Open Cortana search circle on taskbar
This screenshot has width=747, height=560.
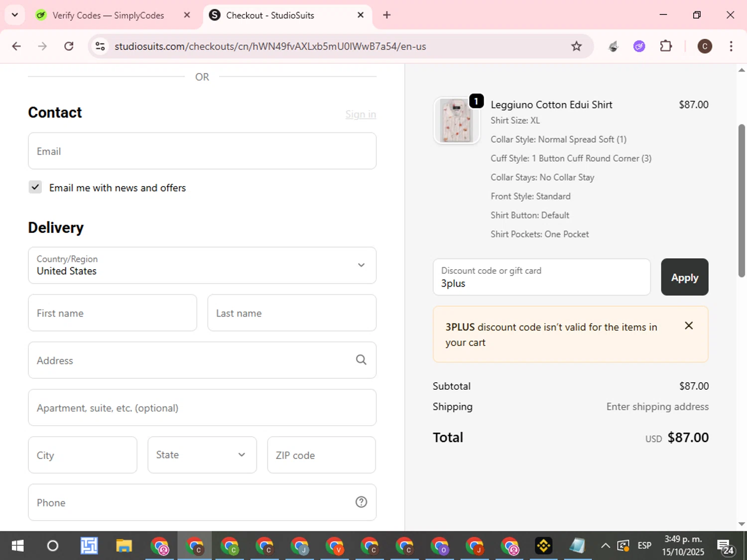coord(53,546)
